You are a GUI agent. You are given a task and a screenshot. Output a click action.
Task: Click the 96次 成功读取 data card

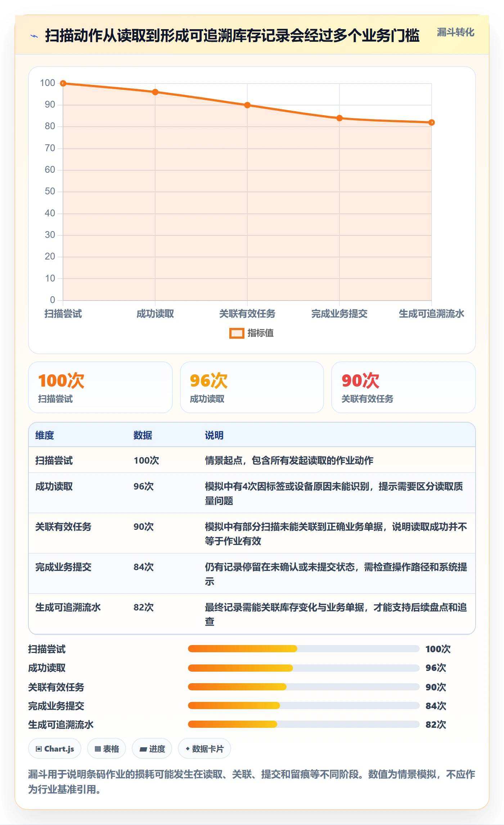point(252,387)
